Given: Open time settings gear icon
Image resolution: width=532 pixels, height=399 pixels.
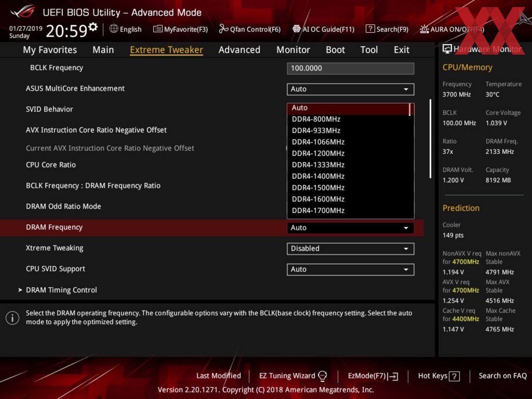Looking at the screenshot, I should (x=93, y=27).
